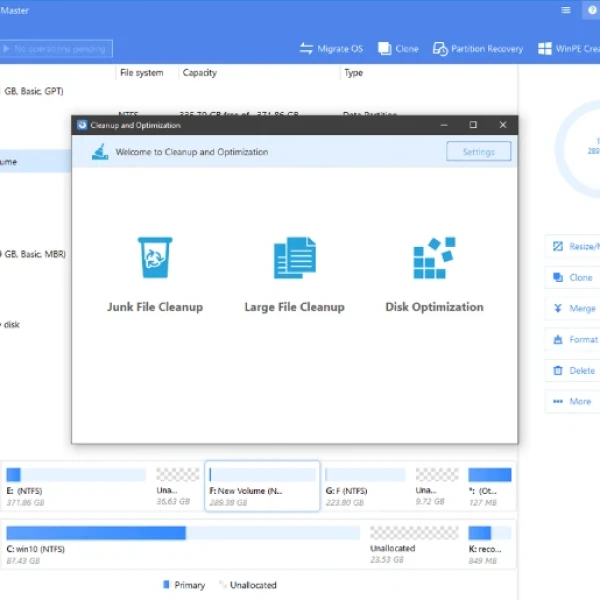This screenshot has width=600, height=600.
Task: Select the E: (NTFS) partition block
Action: (x=76, y=486)
